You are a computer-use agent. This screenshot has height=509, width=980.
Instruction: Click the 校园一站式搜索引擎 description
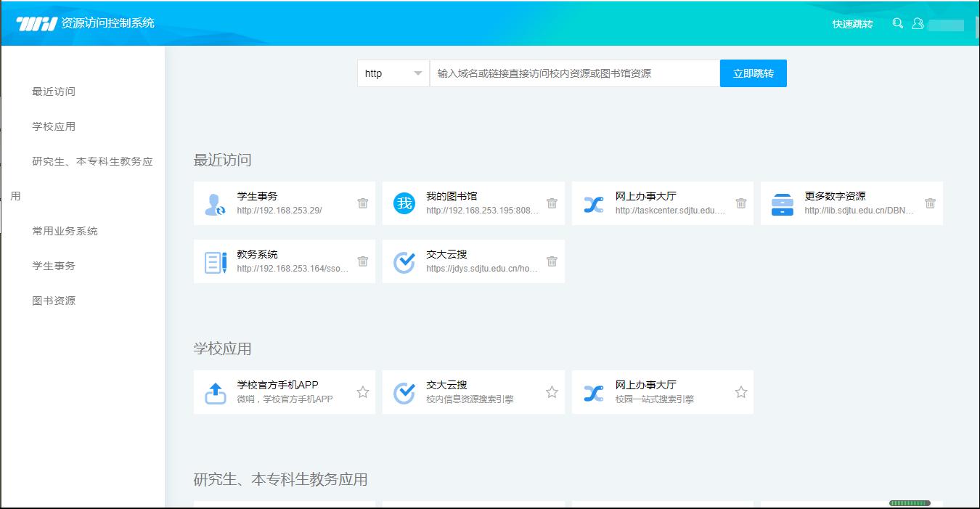tap(655, 399)
